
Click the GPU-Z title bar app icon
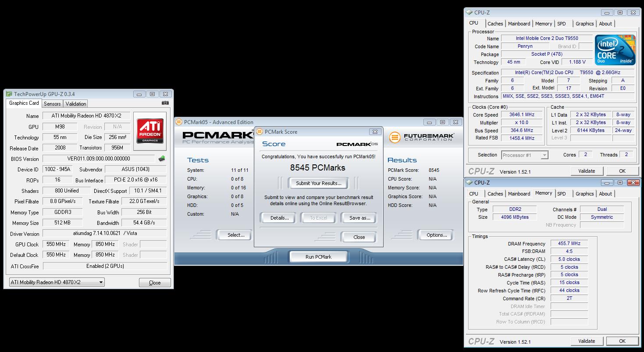[x=9, y=94]
